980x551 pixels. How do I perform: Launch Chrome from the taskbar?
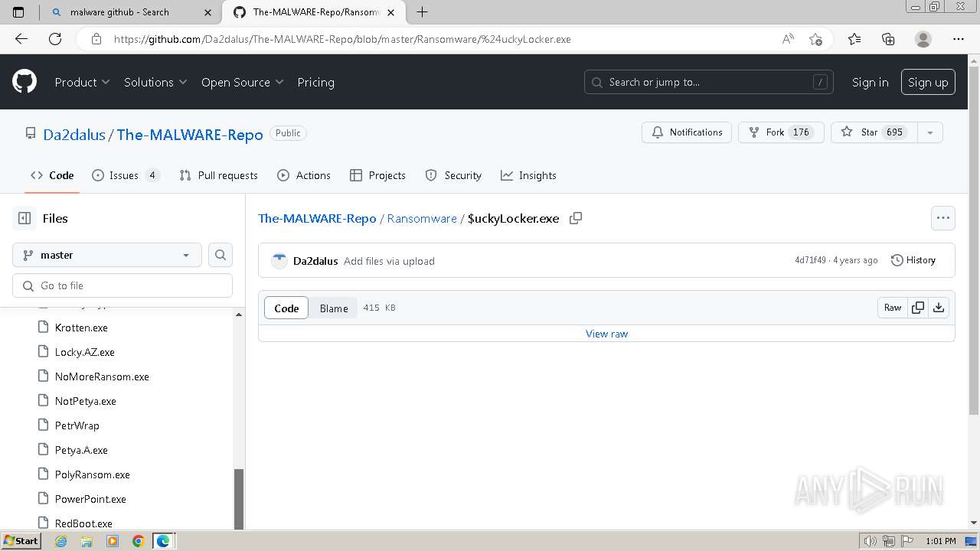coord(138,541)
